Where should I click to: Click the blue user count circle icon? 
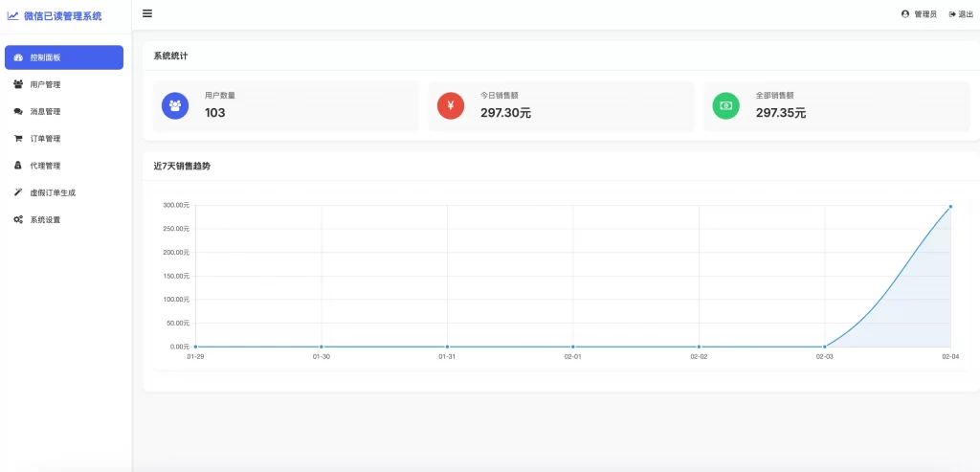coord(175,106)
